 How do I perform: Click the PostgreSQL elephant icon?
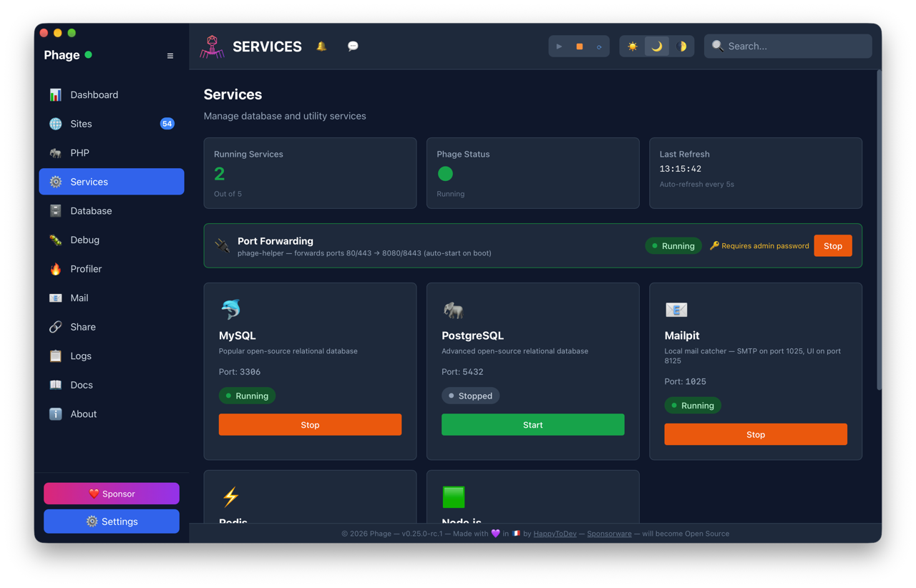click(453, 310)
